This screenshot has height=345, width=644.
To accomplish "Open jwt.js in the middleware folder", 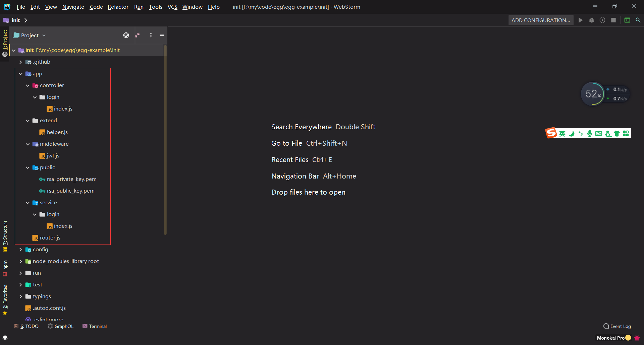I will click(x=53, y=155).
